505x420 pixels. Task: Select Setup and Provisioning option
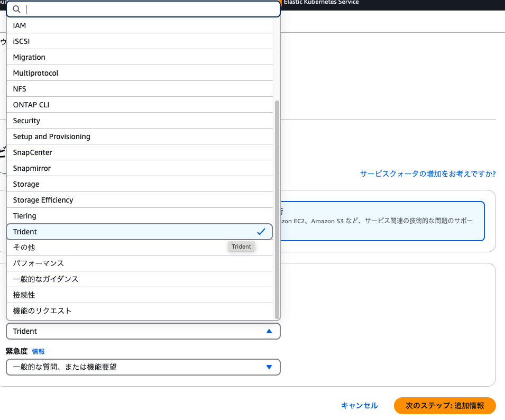[140, 136]
